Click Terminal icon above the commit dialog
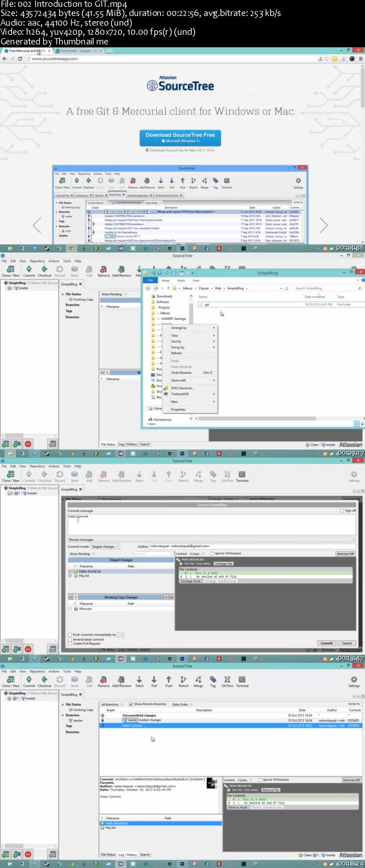The height and width of the screenshot is (868, 365). point(242,476)
